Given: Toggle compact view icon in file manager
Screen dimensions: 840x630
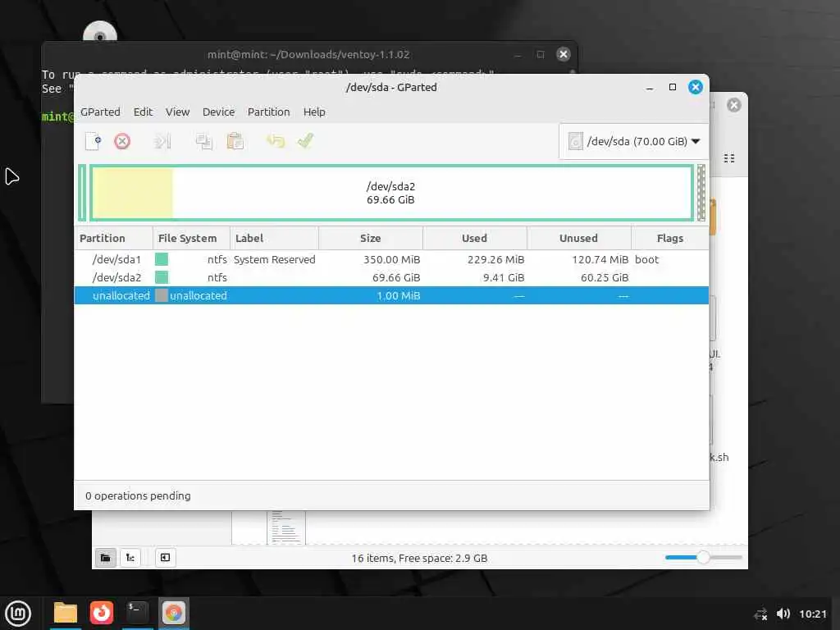Looking at the screenshot, I should click(x=729, y=158).
